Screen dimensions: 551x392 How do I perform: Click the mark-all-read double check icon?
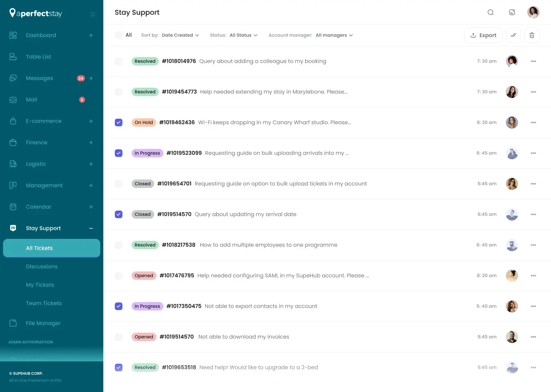point(514,35)
